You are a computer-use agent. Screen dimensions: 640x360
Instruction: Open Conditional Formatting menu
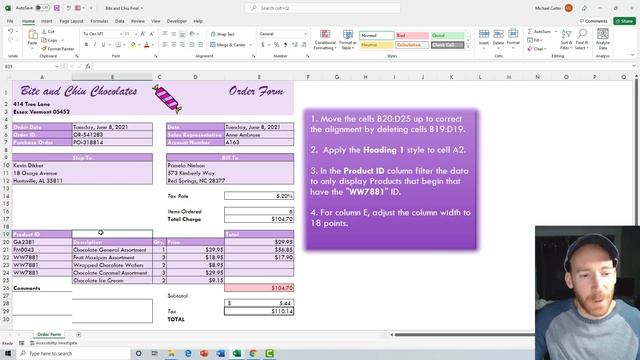tap(325, 40)
